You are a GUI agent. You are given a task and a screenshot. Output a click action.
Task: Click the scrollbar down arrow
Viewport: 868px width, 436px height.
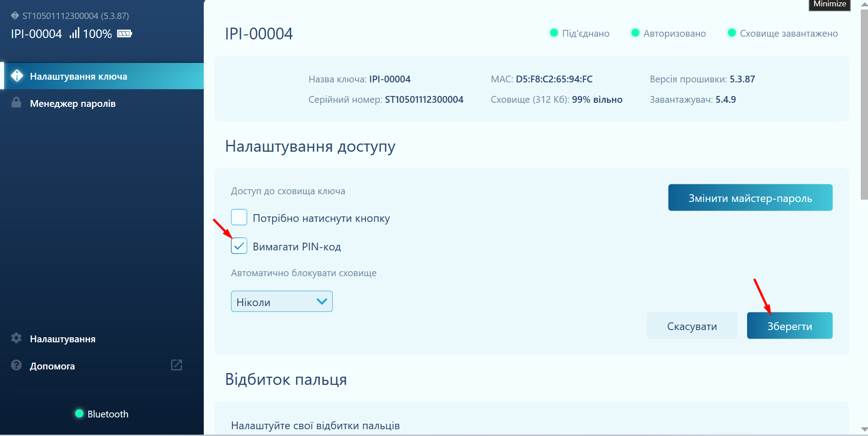coord(864,429)
